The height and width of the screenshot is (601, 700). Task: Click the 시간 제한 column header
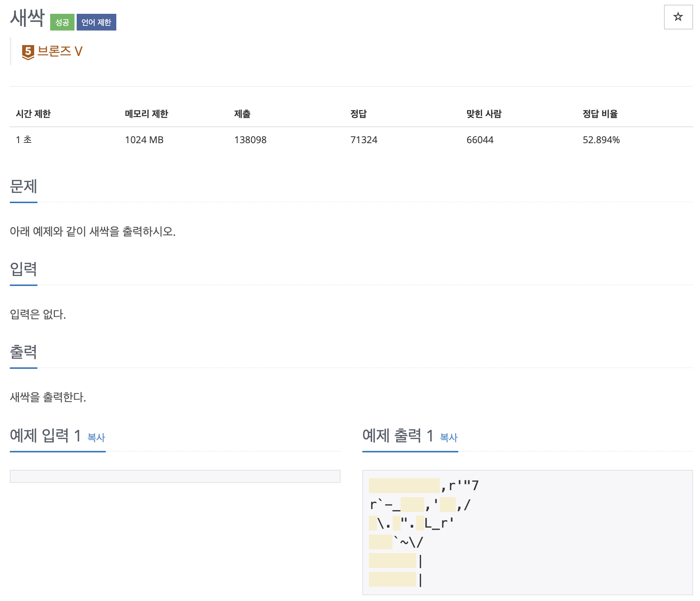(x=33, y=114)
